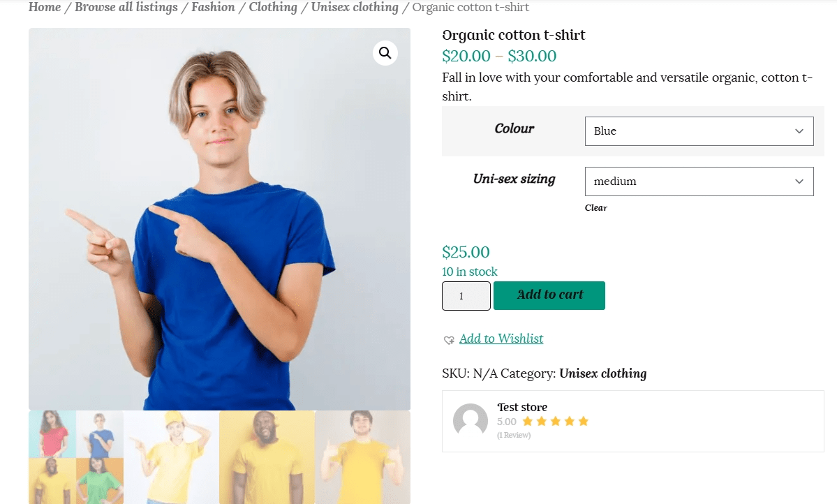Click the magnifier zoom icon on product image
Viewport: 837px width, 504px height.
tap(385, 53)
